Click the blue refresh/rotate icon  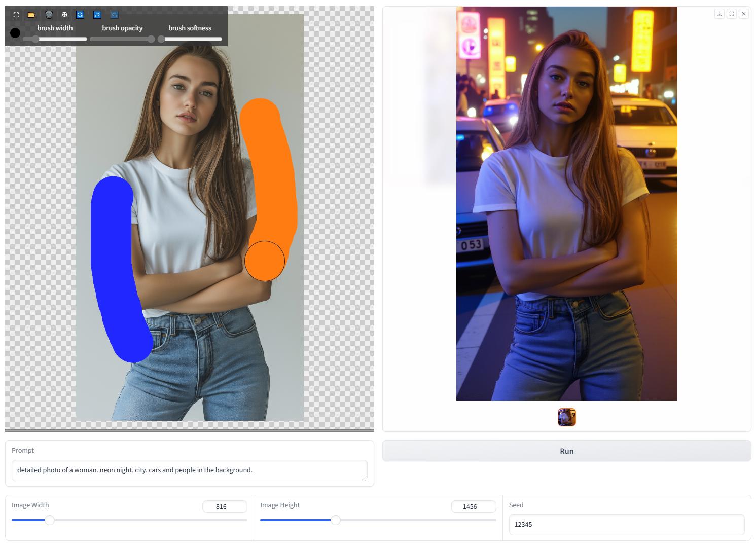pos(80,15)
